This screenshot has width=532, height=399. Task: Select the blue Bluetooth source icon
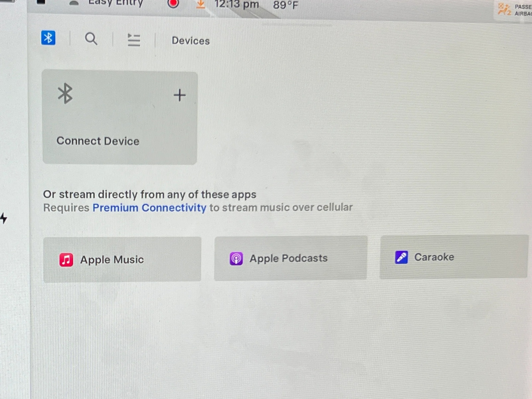tap(48, 38)
